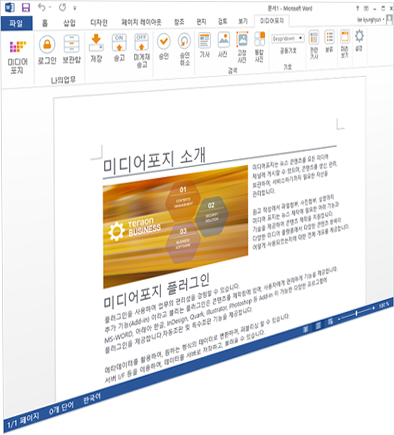Click the 미게재 송고 OFF toggle icon
The image size is (394, 435).
pyautogui.click(x=141, y=42)
